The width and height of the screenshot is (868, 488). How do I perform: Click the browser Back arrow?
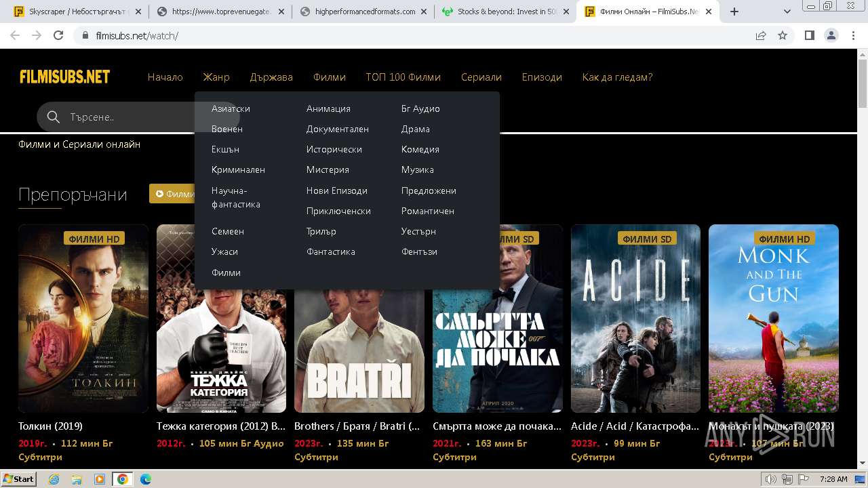15,36
